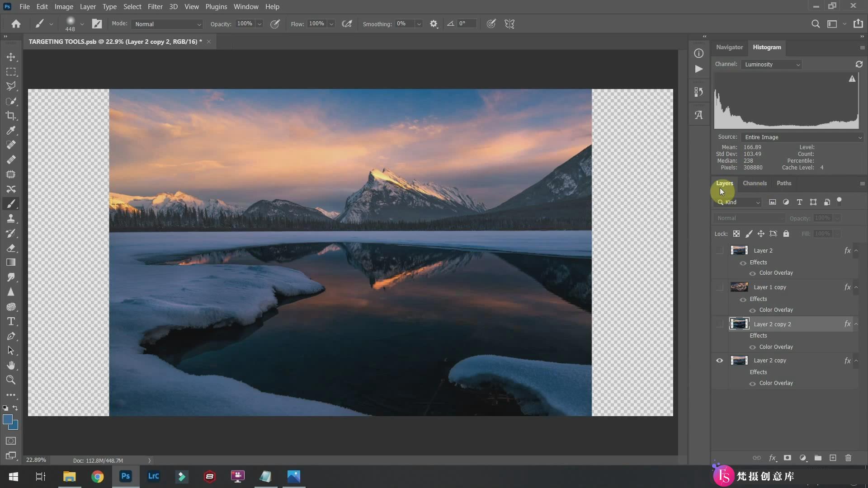Click the Photoshop taskbar icon
The width and height of the screenshot is (868, 488).
click(x=125, y=475)
